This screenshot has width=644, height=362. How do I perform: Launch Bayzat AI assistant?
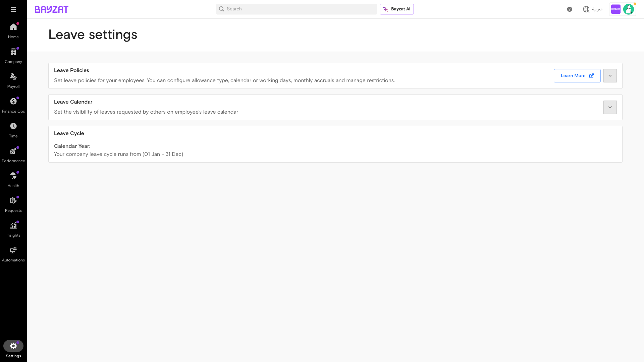tap(397, 9)
